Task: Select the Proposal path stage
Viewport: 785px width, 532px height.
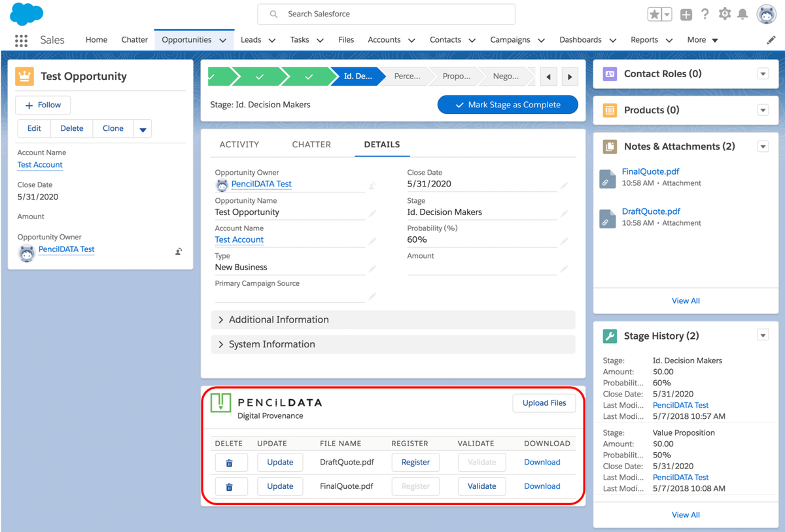Action: click(x=456, y=77)
